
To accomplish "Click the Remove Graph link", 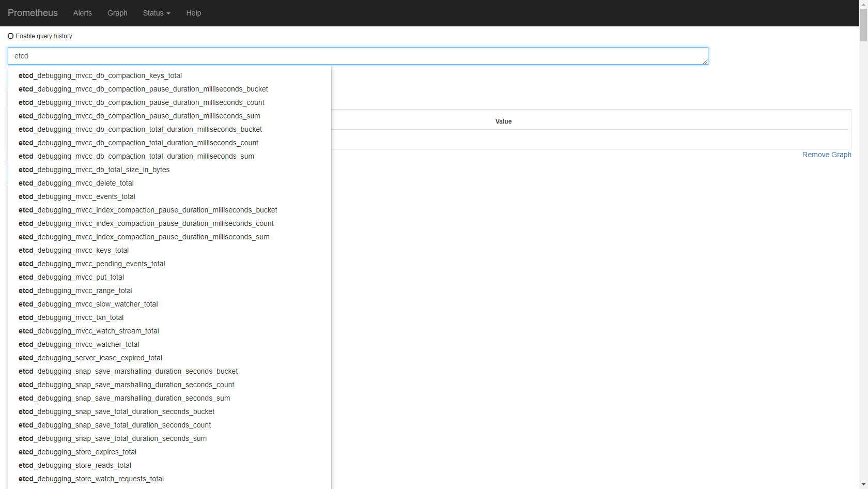I will click(826, 155).
